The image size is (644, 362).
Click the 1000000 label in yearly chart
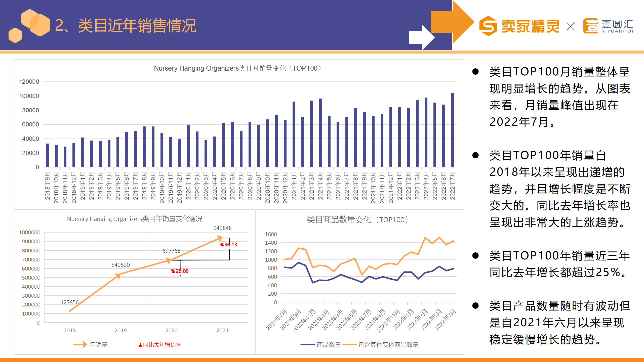pos(30,233)
